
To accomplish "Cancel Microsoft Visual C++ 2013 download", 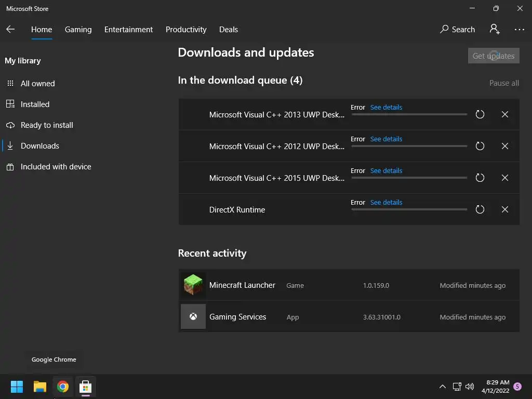I will [505, 114].
